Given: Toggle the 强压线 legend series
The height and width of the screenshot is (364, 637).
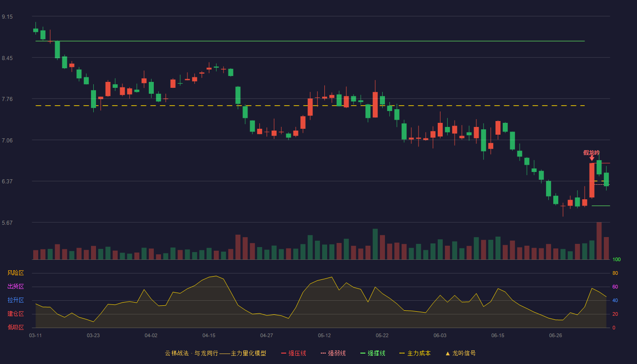Looking at the screenshot, I should point(293,353).
